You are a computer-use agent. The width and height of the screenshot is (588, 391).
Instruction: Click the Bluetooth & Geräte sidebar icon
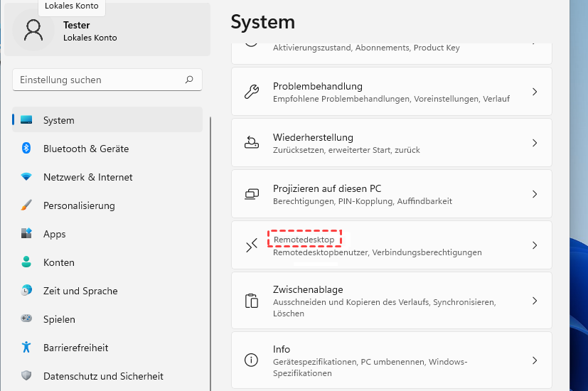click(x=26, y=149)
